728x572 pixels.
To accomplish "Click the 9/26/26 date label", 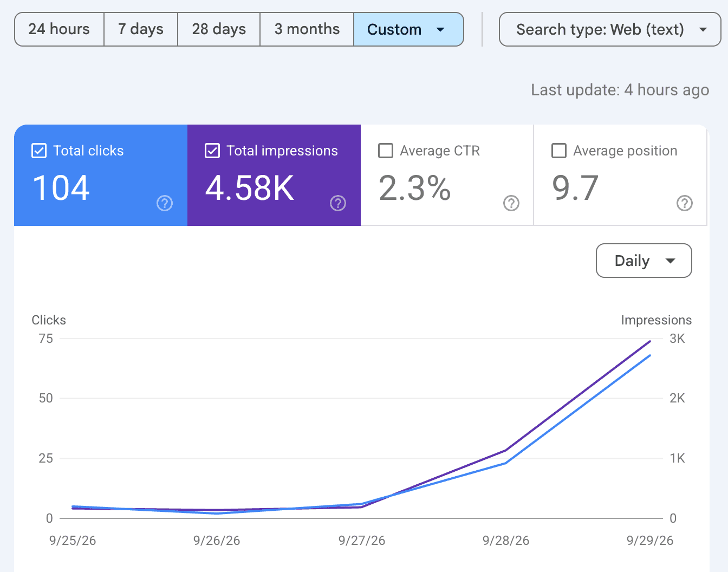I will (217, 541).
